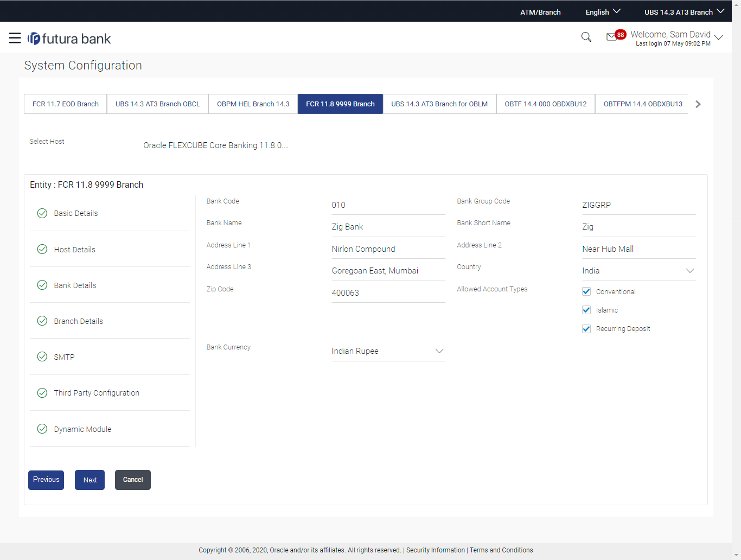Expand the UBS 14.3 AT3 Branch entity dropdown
Screen dimensions: 741x560
point(685,12)
